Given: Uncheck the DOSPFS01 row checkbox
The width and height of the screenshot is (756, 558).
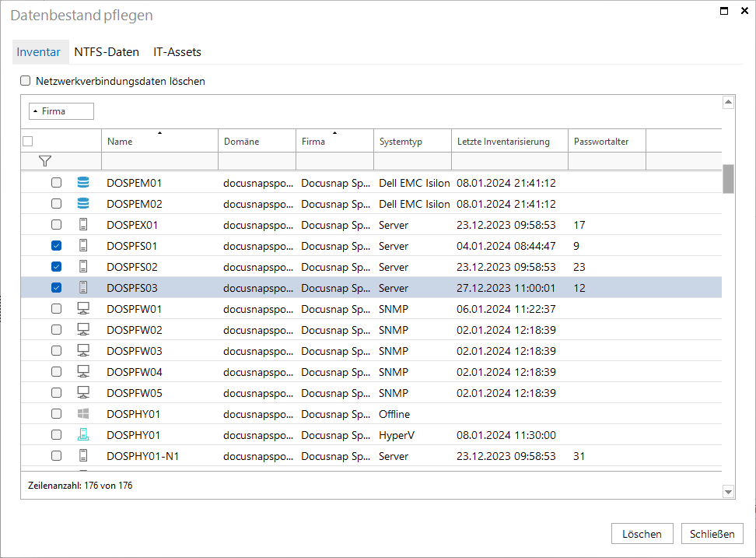Looking at the screenshot, I should pyautogui.click(x=57, y=245).
